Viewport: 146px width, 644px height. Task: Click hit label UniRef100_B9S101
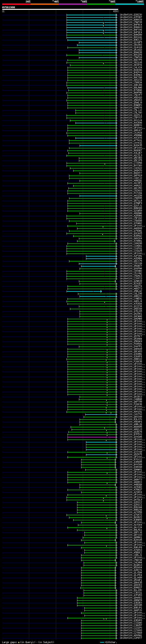(x=131, y=37)
